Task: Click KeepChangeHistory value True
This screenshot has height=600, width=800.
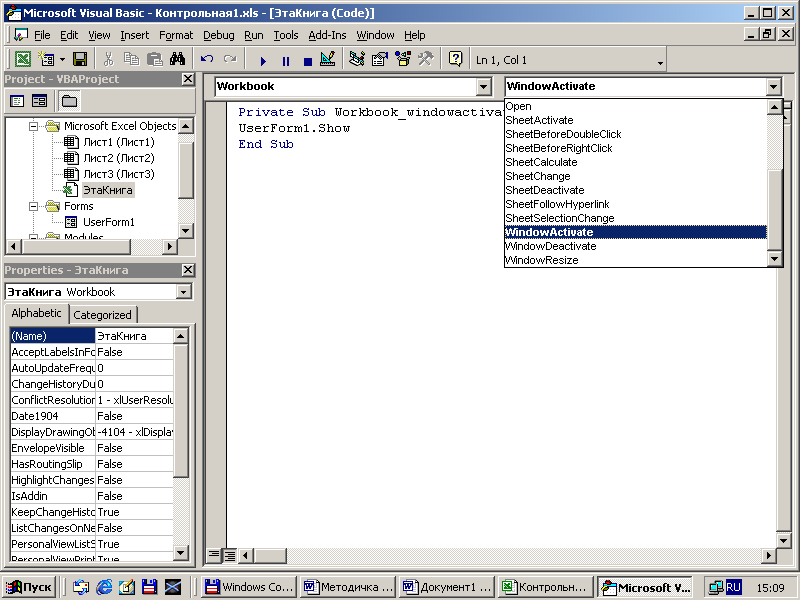Action: (x=135, y=512)
